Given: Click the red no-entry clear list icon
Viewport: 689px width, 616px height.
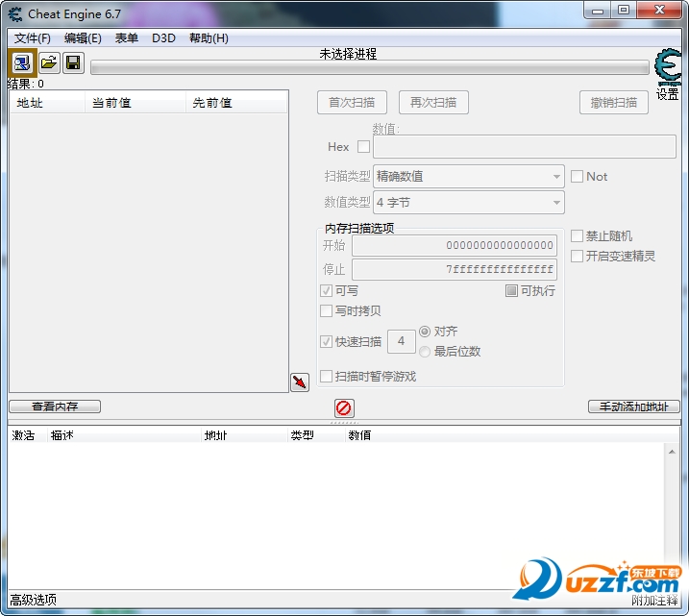Looking at the screenshot, I should 344,407.
